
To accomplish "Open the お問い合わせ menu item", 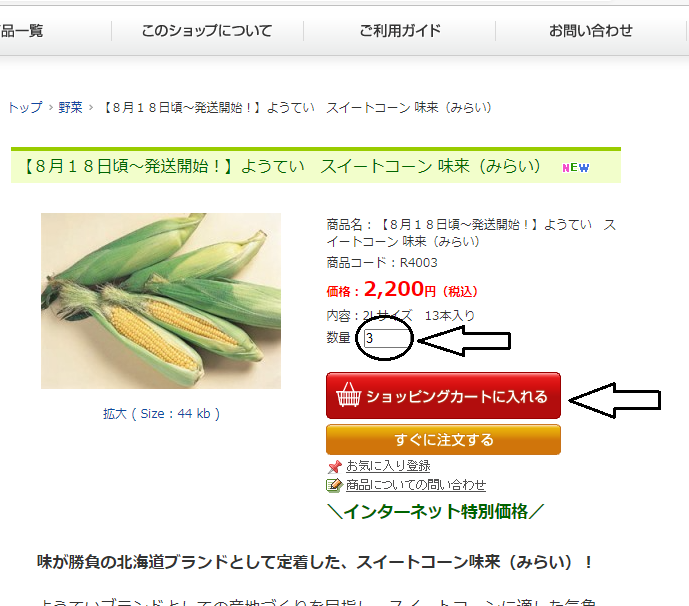I will (x=591, y=31).
